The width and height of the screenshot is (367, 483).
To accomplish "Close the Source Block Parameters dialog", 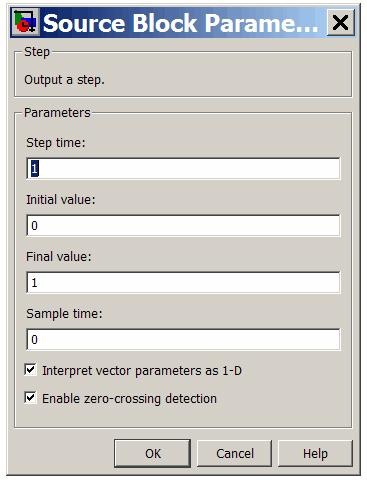I will tap(340, 22).
